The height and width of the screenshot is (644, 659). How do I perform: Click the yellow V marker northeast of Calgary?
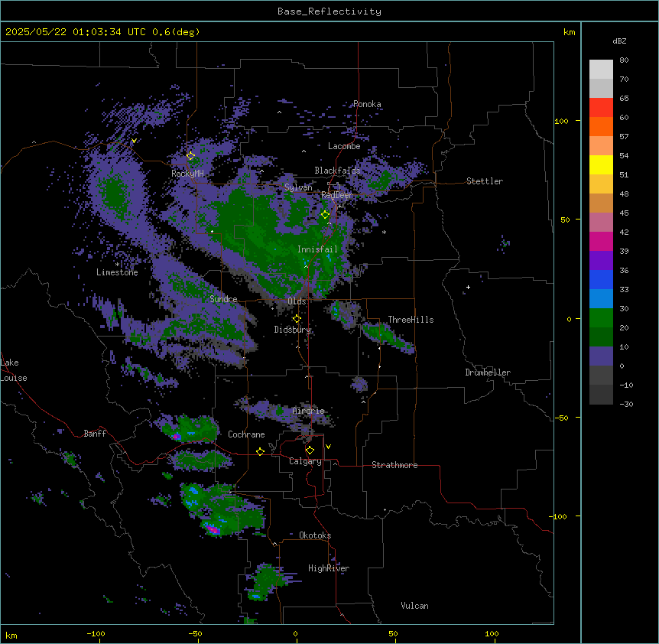tap(328, 447)
